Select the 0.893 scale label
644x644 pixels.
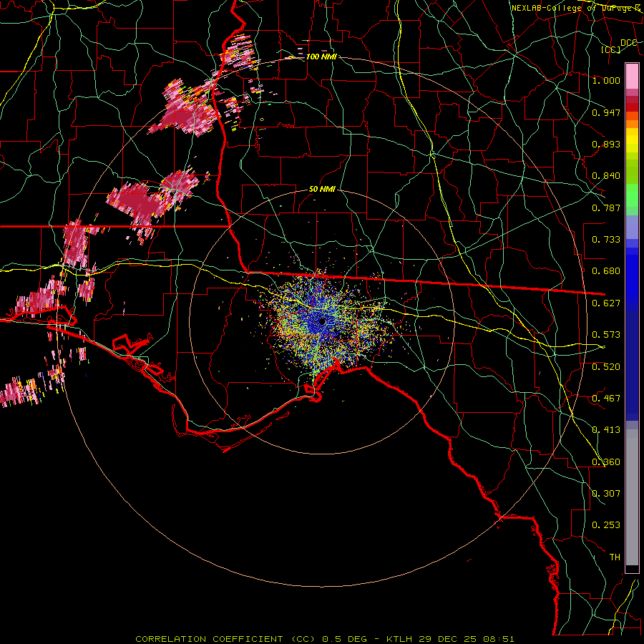click(606, 144)
